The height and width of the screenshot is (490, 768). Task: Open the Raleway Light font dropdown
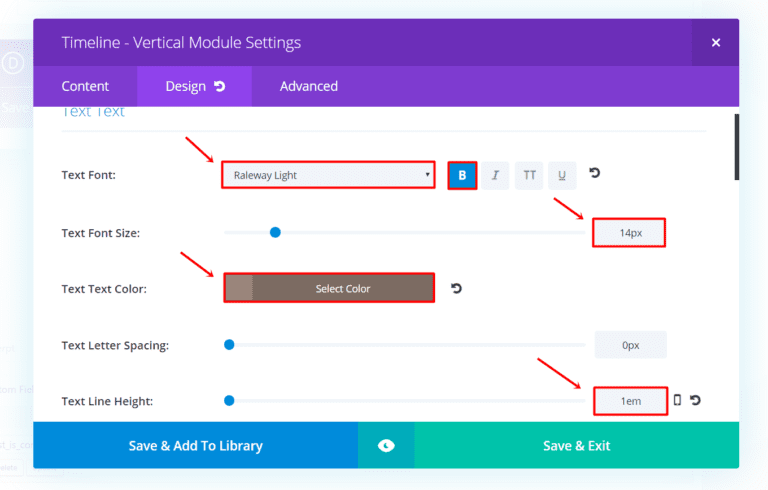[328, 175]
